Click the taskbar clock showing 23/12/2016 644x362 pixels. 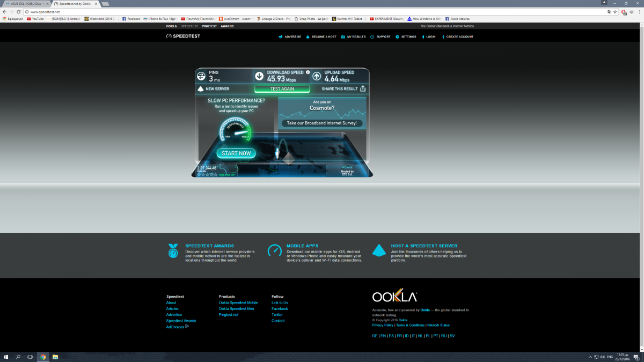click(x=622, y=357)
